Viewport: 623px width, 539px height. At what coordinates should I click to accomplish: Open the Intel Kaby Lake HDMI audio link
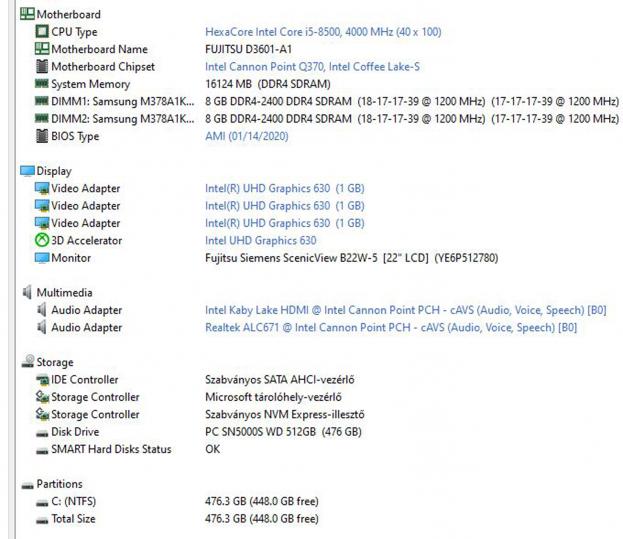coord(406,310)
